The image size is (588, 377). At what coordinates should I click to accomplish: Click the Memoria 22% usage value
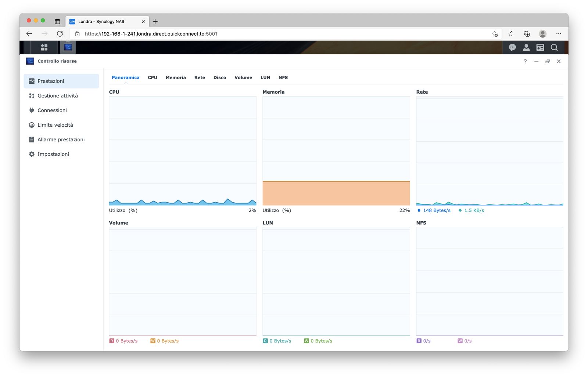coord(405,211)
